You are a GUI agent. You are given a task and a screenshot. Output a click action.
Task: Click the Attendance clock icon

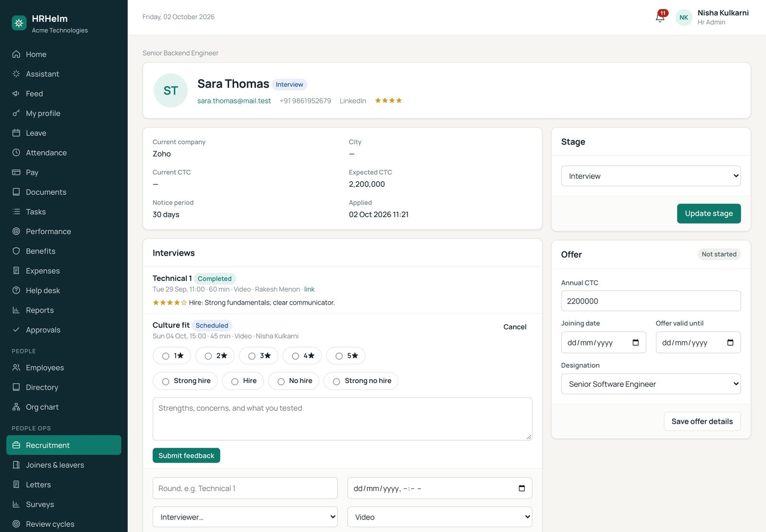(16, 153)
